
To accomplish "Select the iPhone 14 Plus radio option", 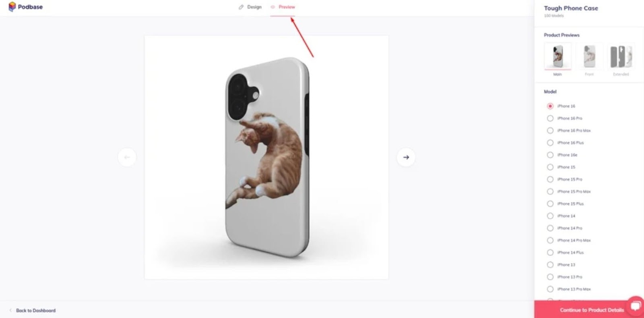I will coord(550,253).
